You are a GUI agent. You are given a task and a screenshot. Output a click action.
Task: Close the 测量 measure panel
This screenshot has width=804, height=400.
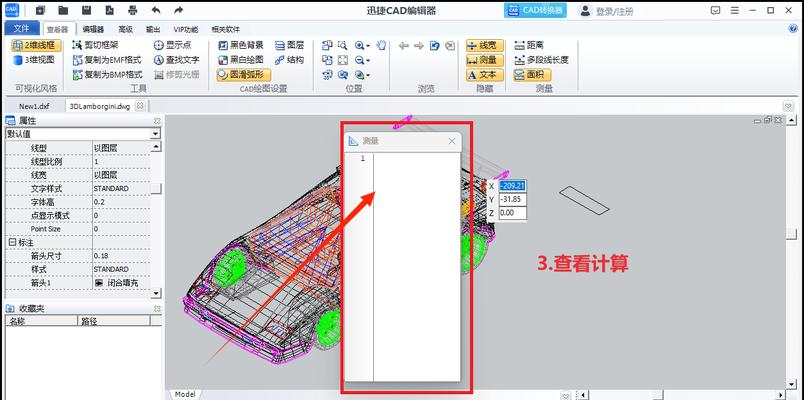[452, 141]
